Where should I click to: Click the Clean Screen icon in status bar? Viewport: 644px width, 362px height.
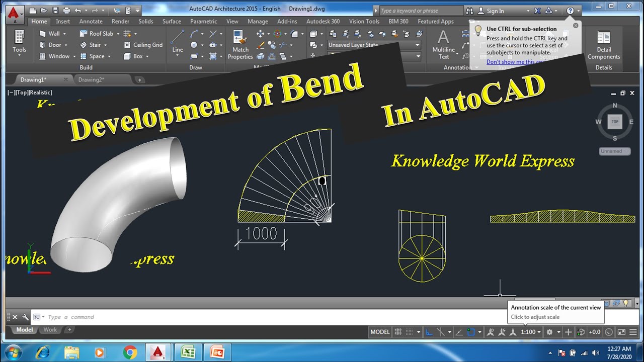(x=621, y=332)
